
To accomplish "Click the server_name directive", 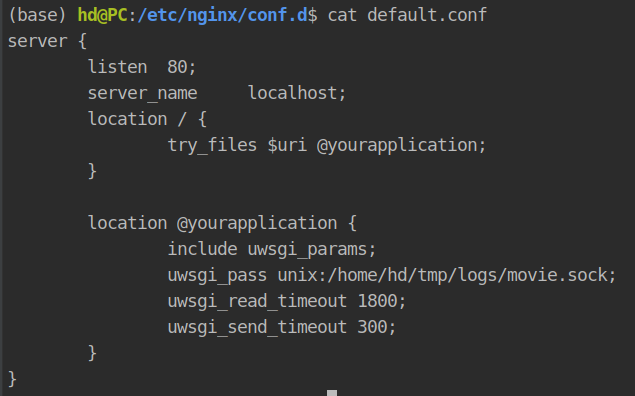I will 143,94.
